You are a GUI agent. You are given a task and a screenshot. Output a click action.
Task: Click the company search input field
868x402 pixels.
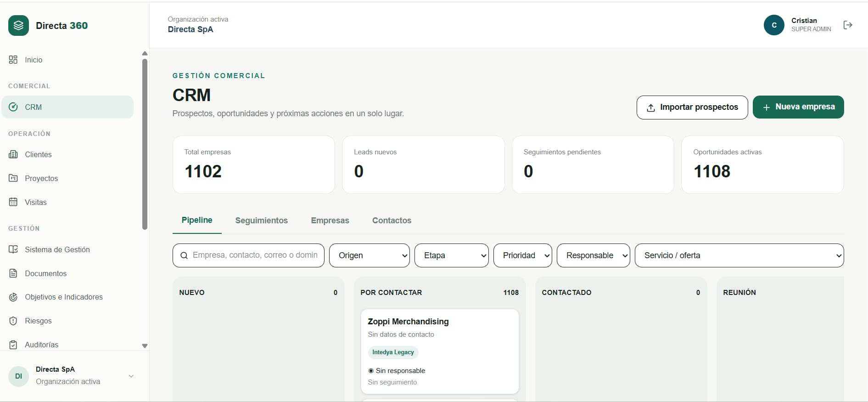[248, 255]
